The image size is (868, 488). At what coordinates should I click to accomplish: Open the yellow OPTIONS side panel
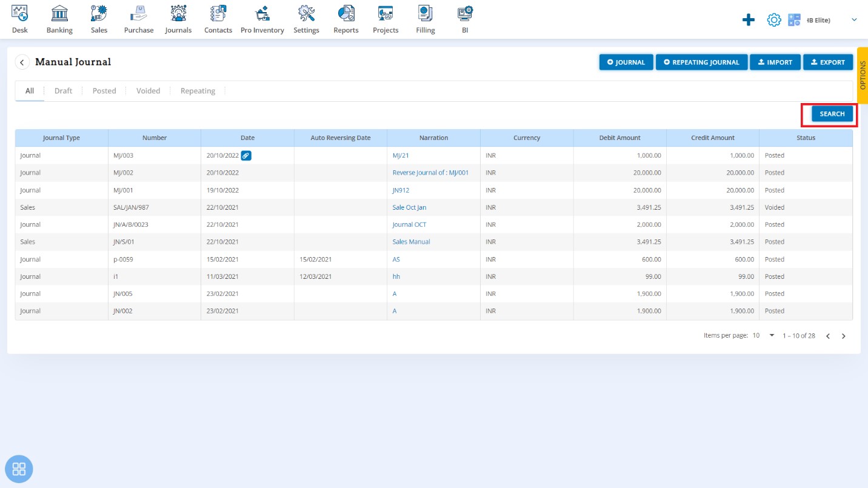(863, 75)
